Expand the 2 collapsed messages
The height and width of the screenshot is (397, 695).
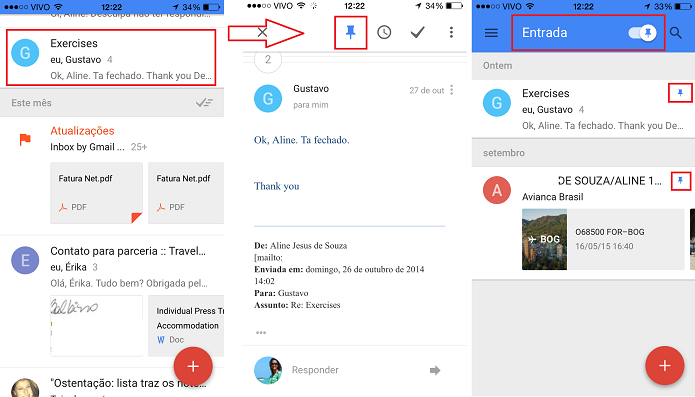coord(268,59)
